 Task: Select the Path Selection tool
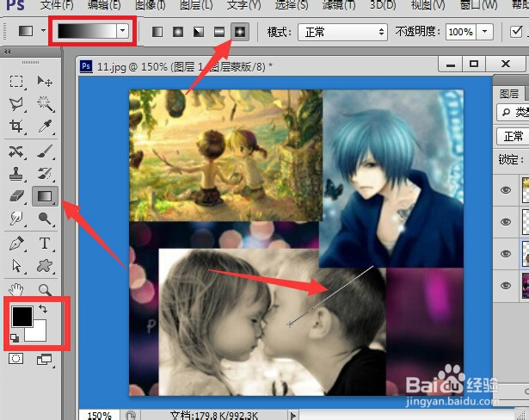(x=16, y=266)
